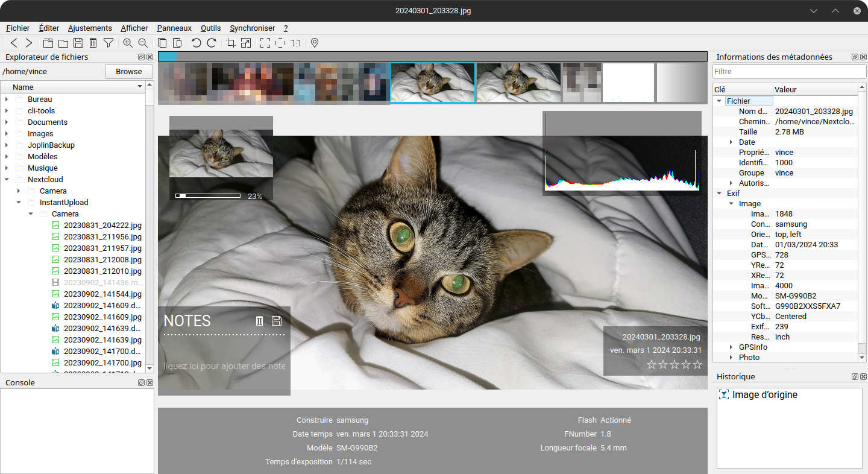
Task: Collapse the Exif metadata group
Action: 719,194
